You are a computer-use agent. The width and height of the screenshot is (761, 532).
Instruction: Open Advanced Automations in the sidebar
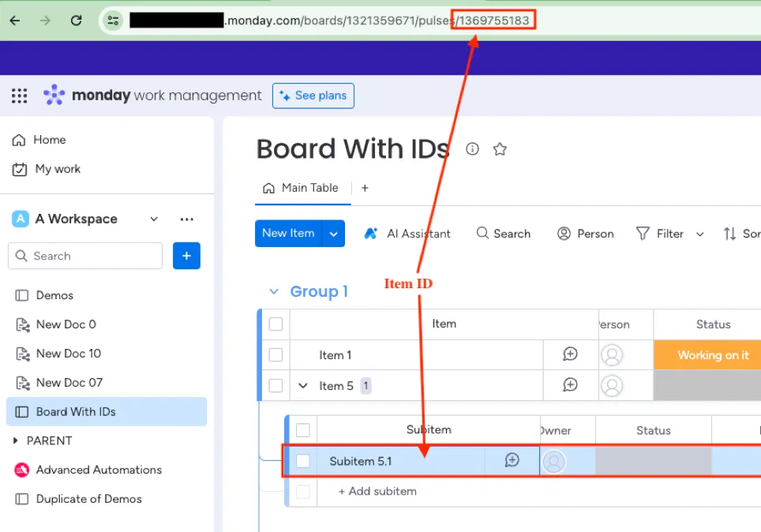[x=99, y=470]
